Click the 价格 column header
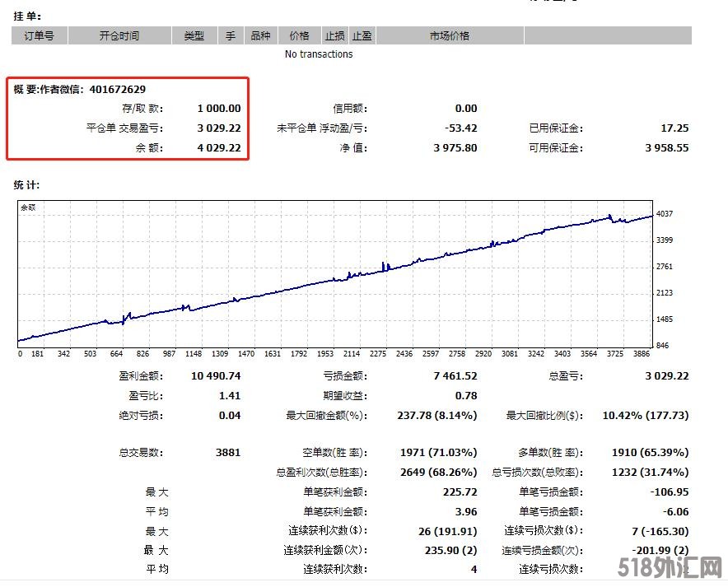 (x=299, y=35)
